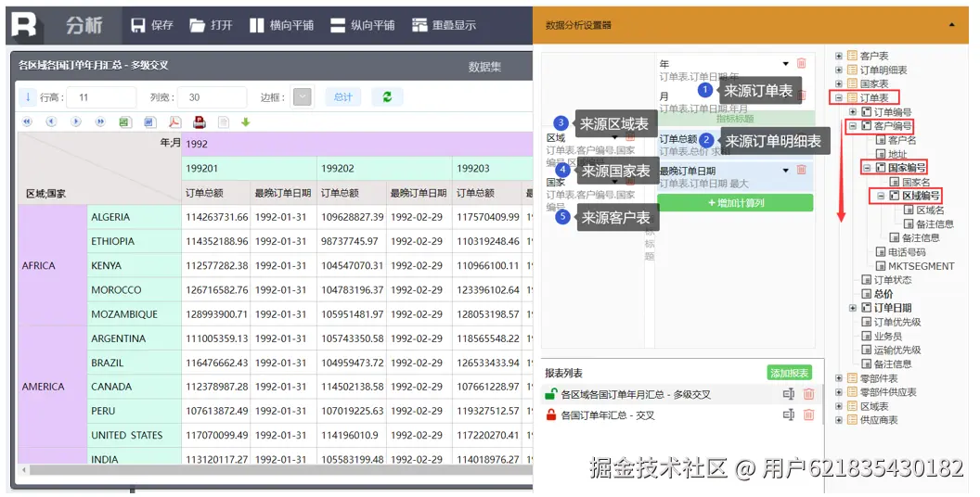Switch to the 数据集 tab
Viewport: 980px width, 497px height.
[x=485, y=67]
